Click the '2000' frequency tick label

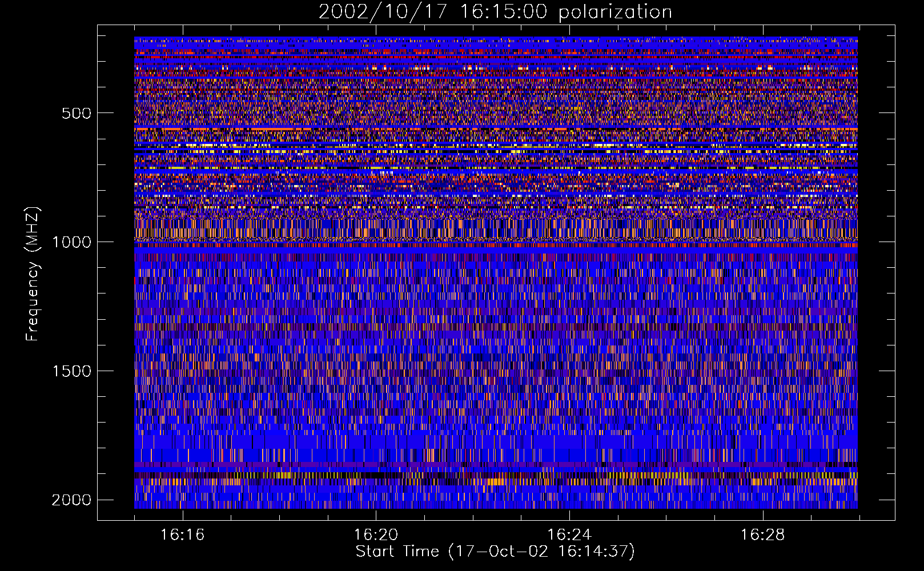[x=71, y=500]
